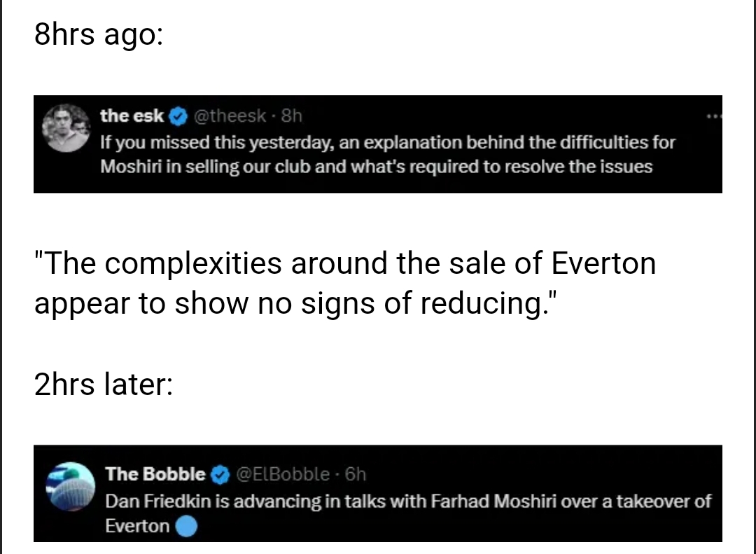Screen dimensions: 756x554
Task: Click the esk verified badge
Action: coord(178,115)
